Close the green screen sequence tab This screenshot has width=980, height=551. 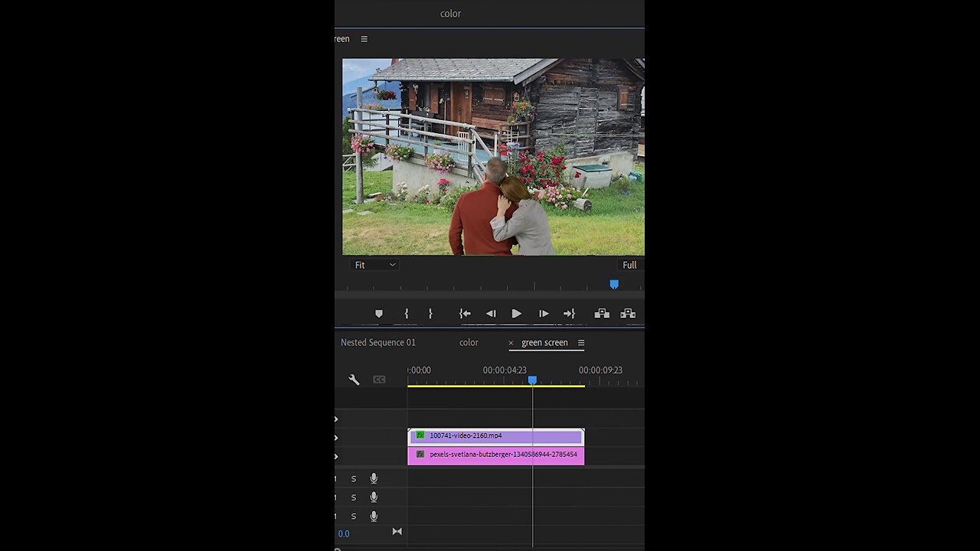coord(511,343)
